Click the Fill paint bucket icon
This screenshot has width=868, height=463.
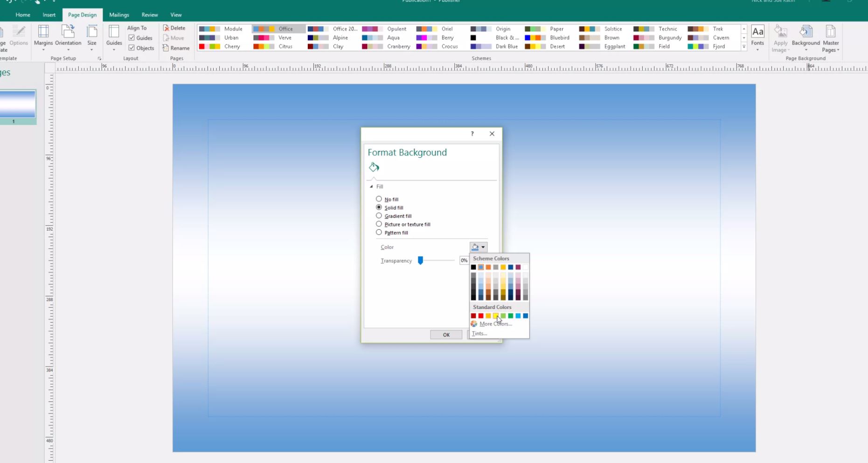tap(374, 167)
